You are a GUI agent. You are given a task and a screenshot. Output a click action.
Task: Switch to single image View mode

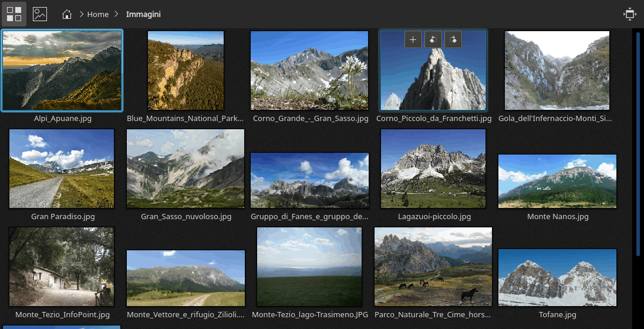[x=40, y=14]
